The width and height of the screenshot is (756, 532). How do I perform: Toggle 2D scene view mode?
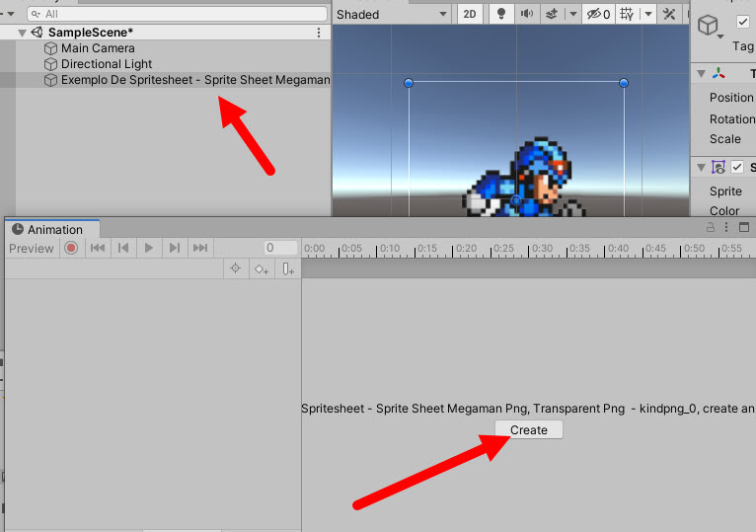(470, 15)
